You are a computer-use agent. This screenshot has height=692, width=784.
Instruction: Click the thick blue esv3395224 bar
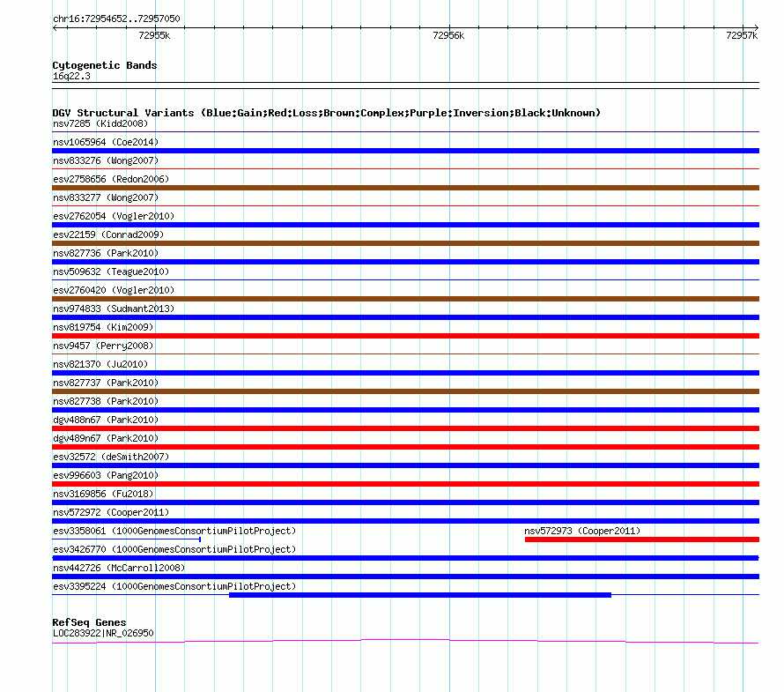pyautogui.click(x=420, y=595)
